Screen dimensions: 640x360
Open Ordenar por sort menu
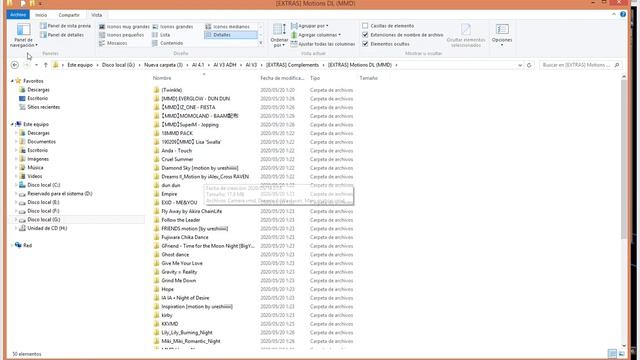point(279,35)
